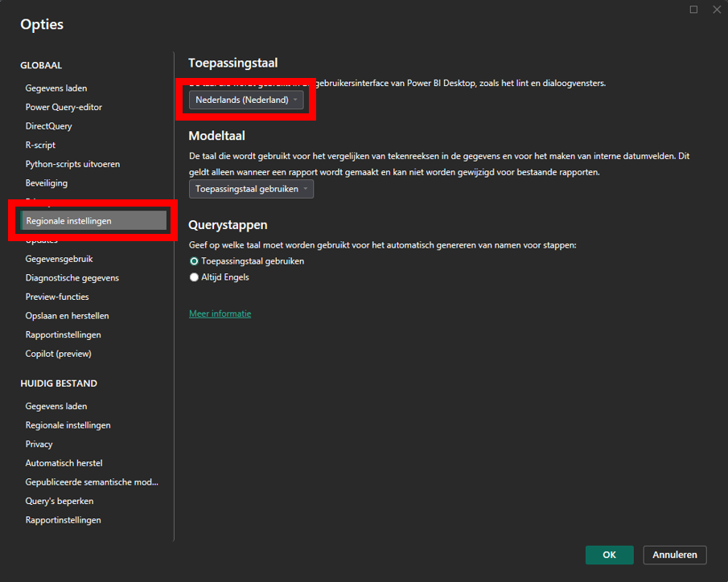Select global 'Regionale instellingen' item
Image resolution: width=728 pixels, height=582 pixels.
[x=68, y=221]
